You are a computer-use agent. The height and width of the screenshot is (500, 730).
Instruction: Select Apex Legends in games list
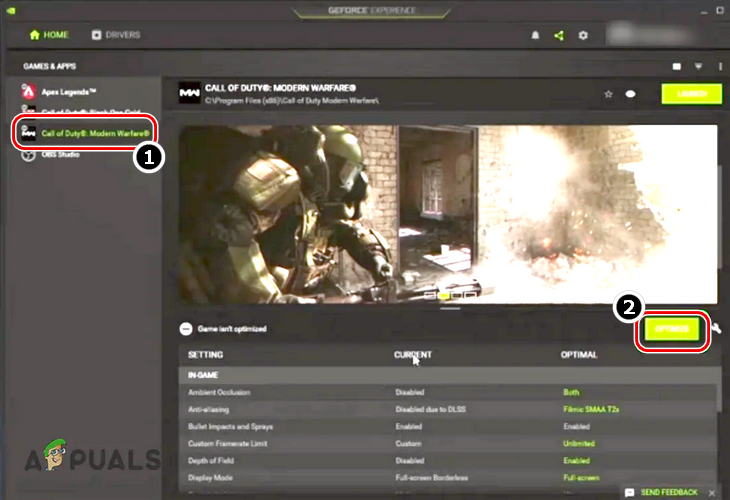tap(68, 92)
